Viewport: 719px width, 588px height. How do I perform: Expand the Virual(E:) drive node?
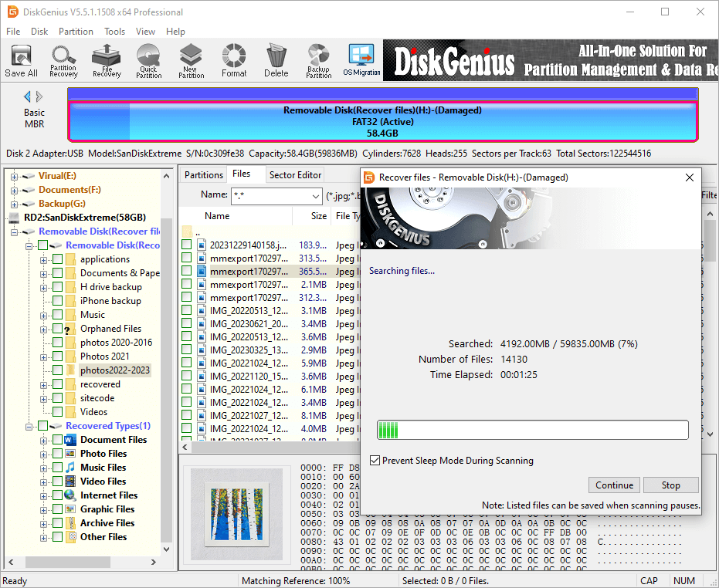[14, 177]
